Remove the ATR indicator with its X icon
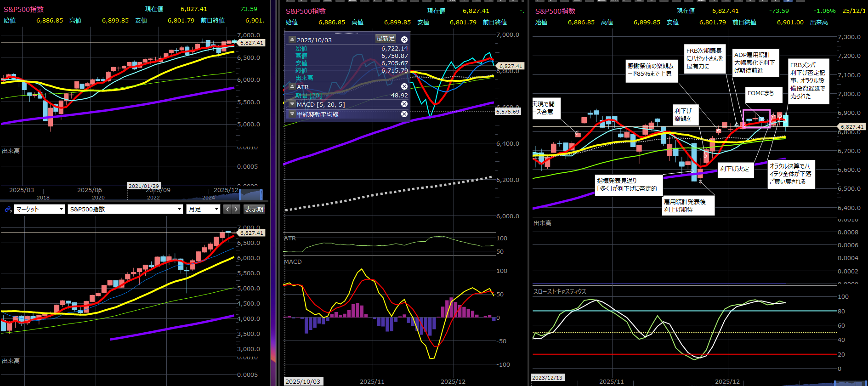The height and width of the screenshot is (386, 868). click(404, 86)
